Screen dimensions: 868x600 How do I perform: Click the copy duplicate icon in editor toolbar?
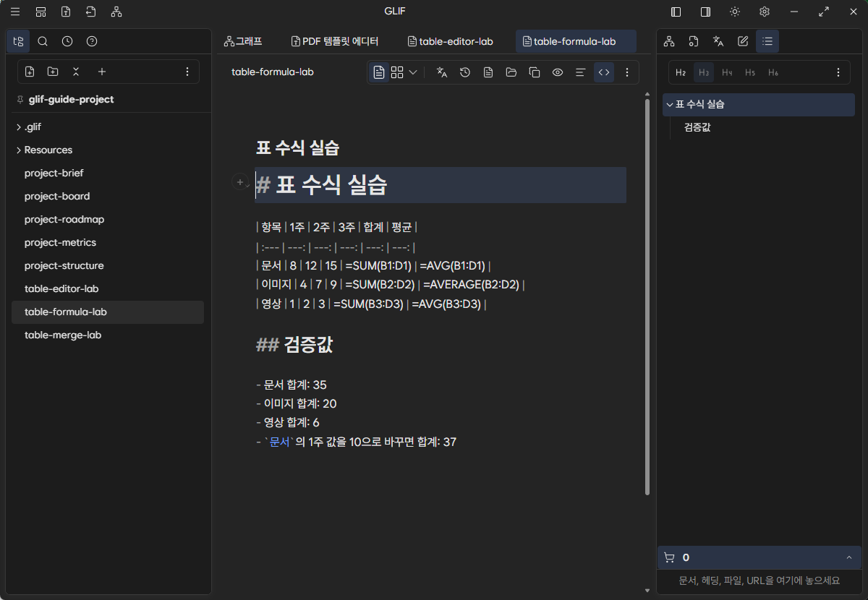(x=535, y=72)
